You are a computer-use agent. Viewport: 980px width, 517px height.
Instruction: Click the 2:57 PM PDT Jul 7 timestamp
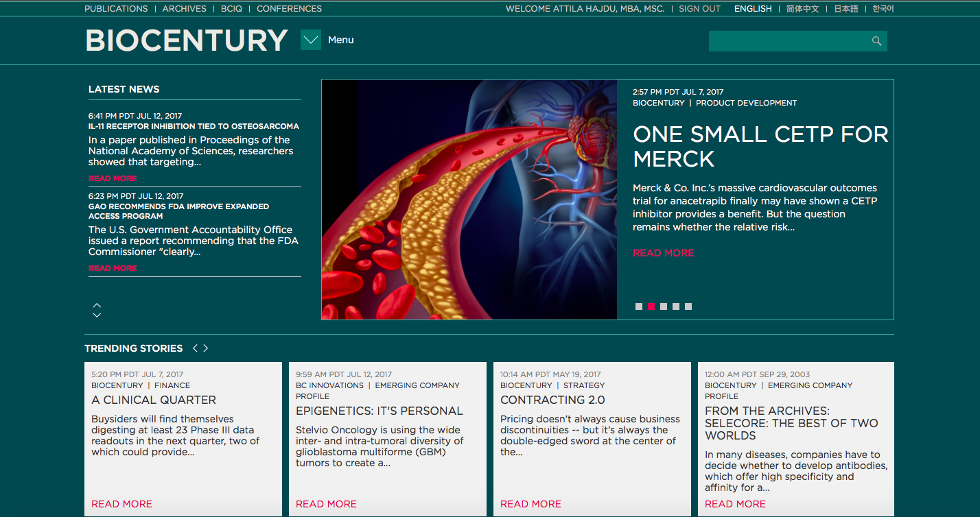(678, 92)
